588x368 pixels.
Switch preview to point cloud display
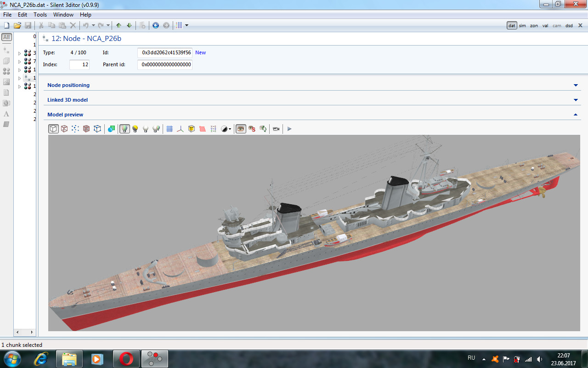[x=75, y=129]
